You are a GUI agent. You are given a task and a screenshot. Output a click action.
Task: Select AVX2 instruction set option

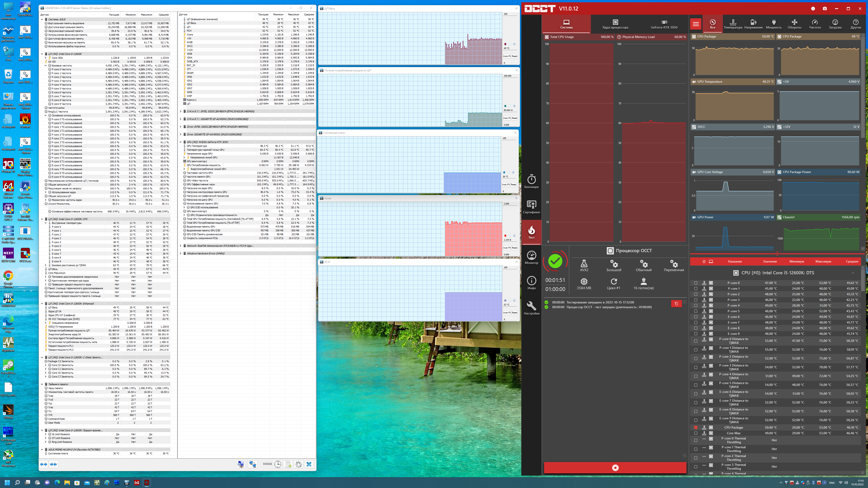click(584, 265)
